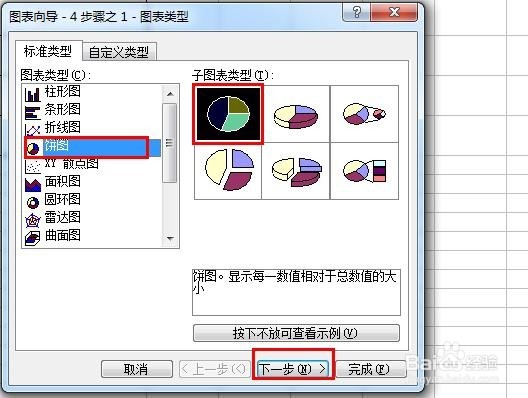Click the 柱形图 label in the list
528x398 pixels.
(x=63, y=92)
